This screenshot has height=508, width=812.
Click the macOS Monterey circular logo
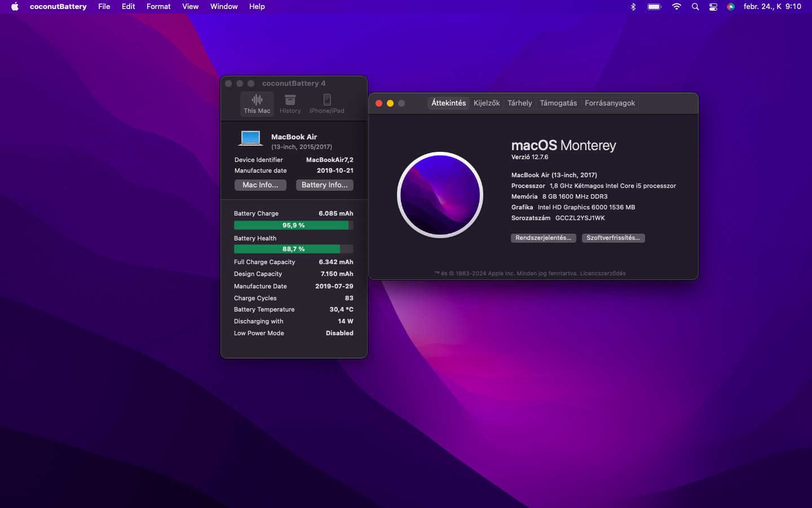pos(440,195)
